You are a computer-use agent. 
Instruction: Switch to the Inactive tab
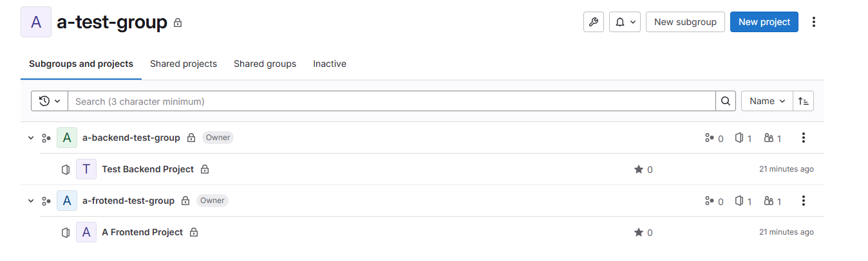pyautogui.click(x=330, y=64)
